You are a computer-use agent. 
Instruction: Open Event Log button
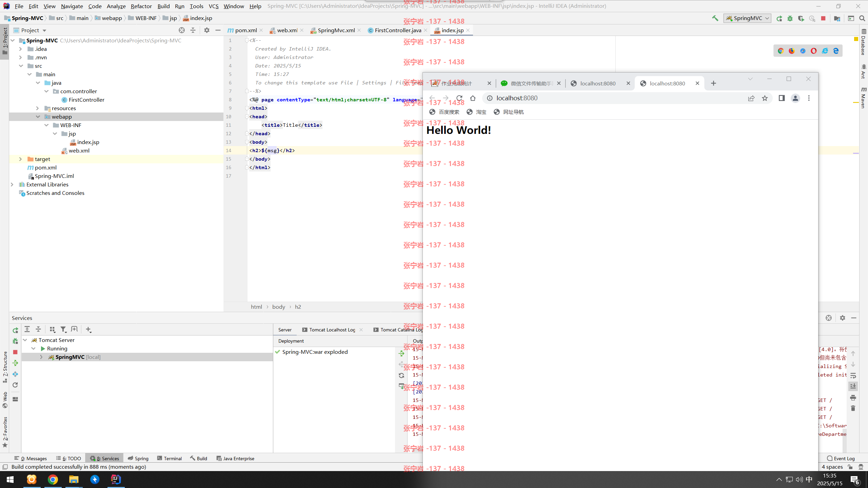841,459
